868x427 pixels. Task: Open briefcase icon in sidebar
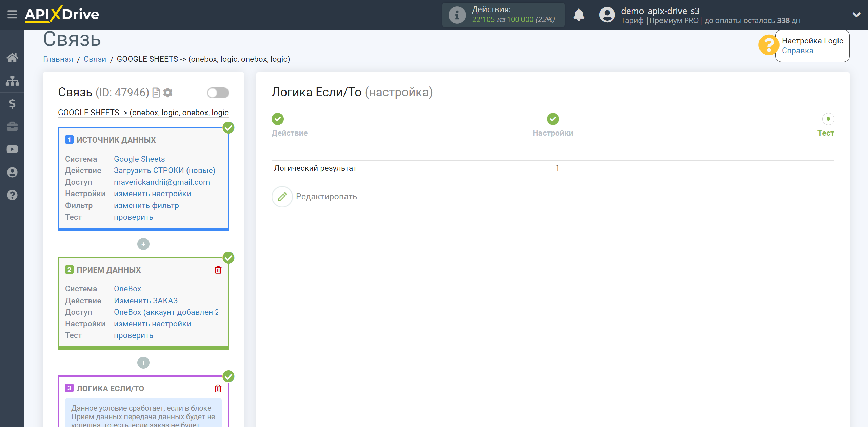(x=12, y=126)
